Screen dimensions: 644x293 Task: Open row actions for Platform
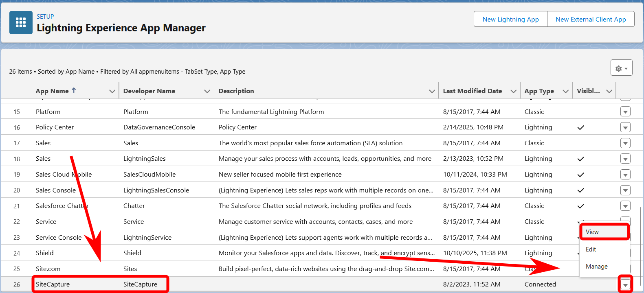[625, 112]
